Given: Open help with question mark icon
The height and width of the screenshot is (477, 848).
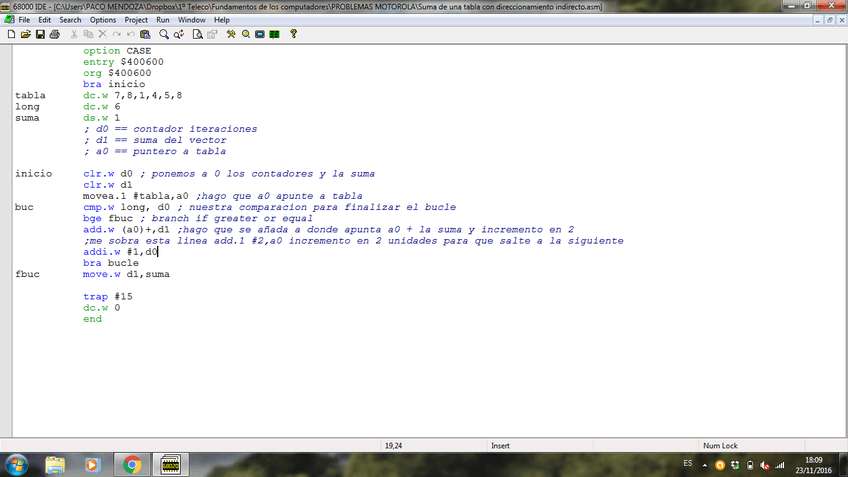Looking at the screenshot, I should (x=294, y=34).
